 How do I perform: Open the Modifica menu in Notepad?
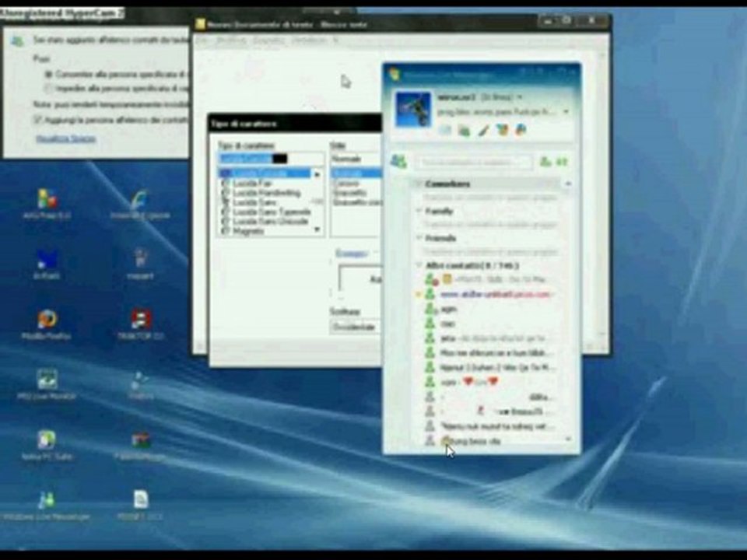coord(231,40)
